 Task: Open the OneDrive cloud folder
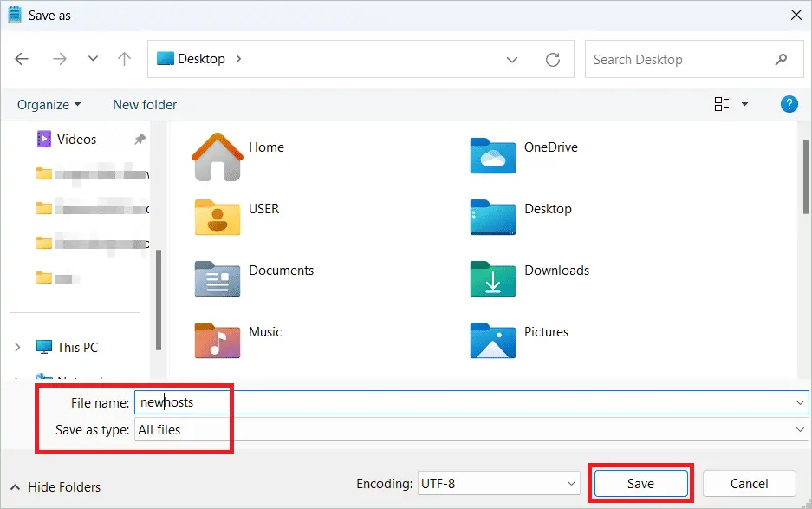click(492, 157)
